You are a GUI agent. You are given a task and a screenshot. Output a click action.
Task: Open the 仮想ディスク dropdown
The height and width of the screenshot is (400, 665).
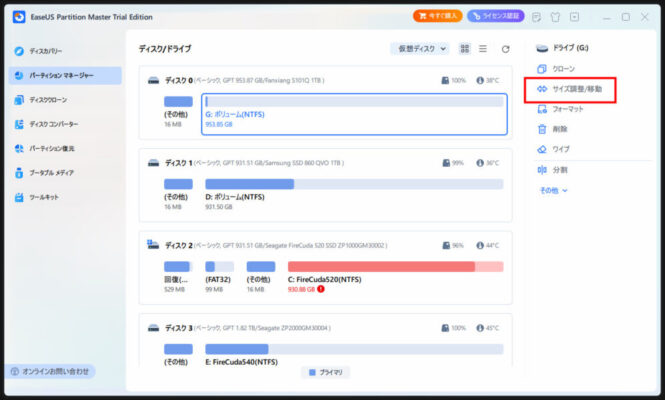click(x=420, y=49)
